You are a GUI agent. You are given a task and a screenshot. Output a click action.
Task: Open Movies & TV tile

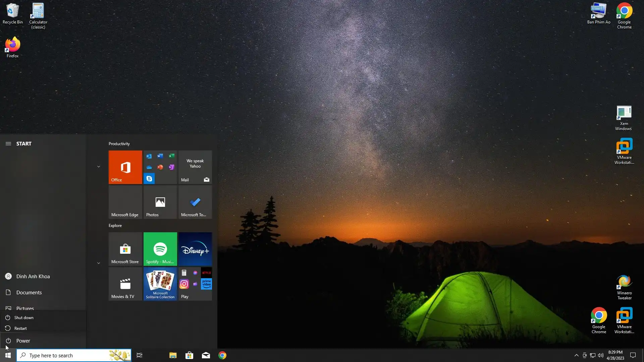click(125, 284)
